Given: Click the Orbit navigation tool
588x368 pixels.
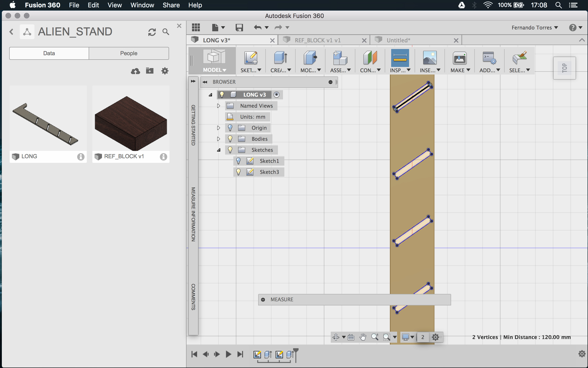Looking at the screenshot, I should tap(336, 337).
